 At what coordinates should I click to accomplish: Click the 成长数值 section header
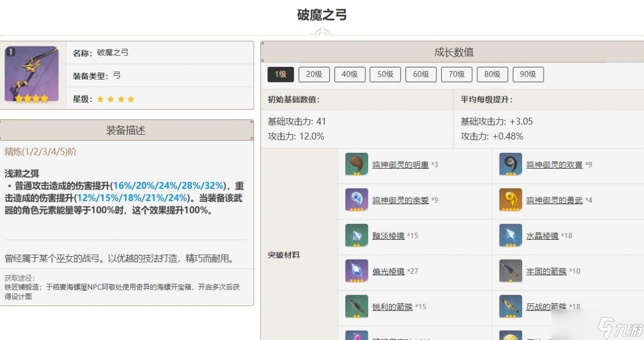(x=454, y=52)
